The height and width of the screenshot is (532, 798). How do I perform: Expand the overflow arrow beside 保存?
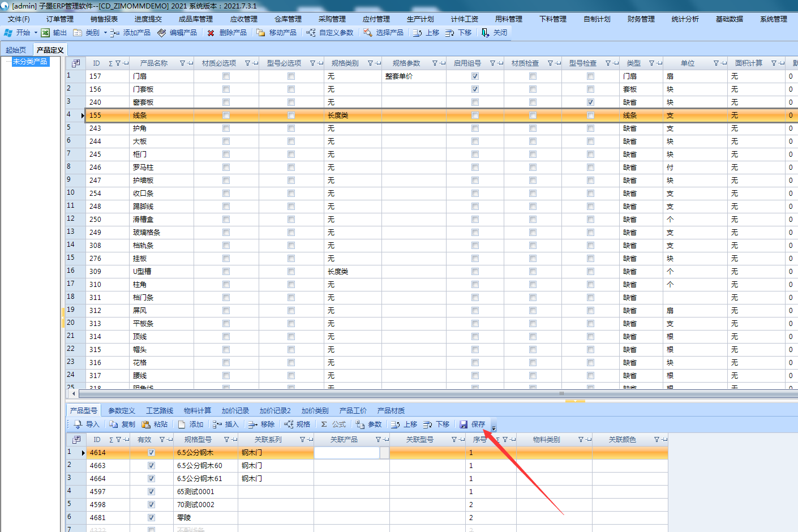(494, 426)
